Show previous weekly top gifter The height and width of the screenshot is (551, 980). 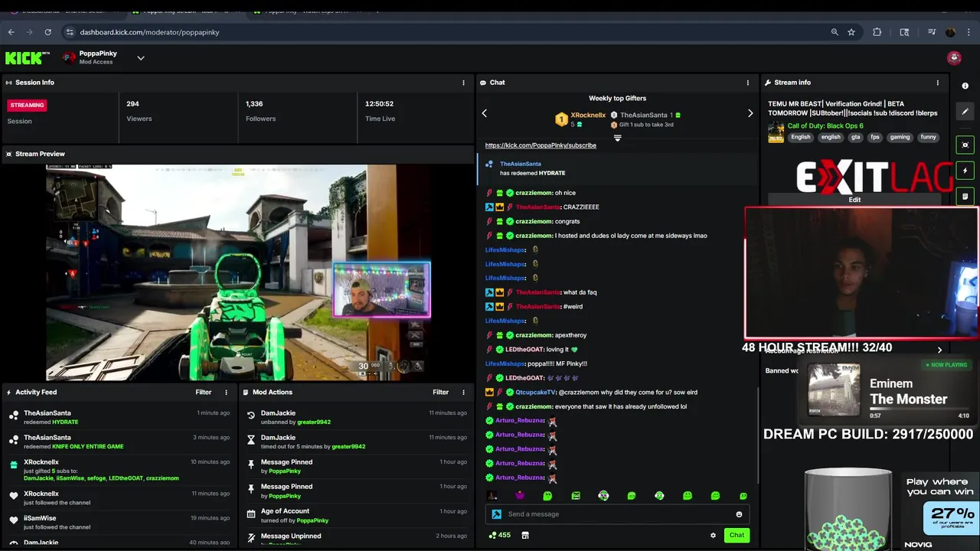484,113
